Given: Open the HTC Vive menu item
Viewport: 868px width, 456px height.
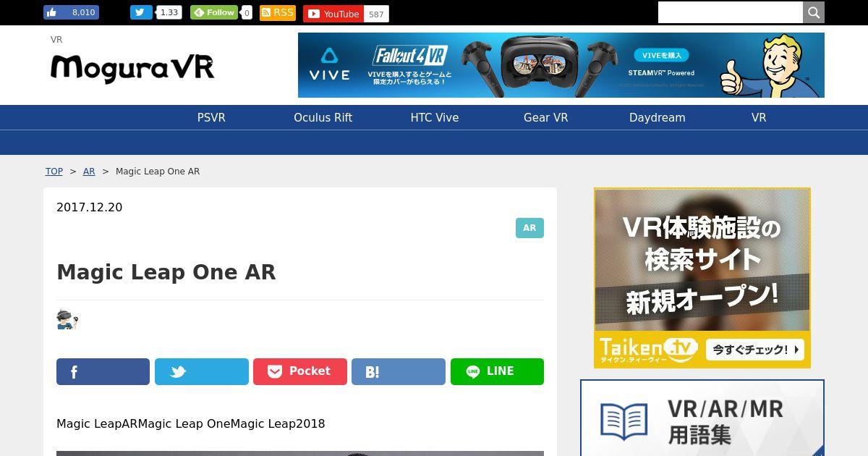Looking at the screenshot, I should [x=435, y=117].
